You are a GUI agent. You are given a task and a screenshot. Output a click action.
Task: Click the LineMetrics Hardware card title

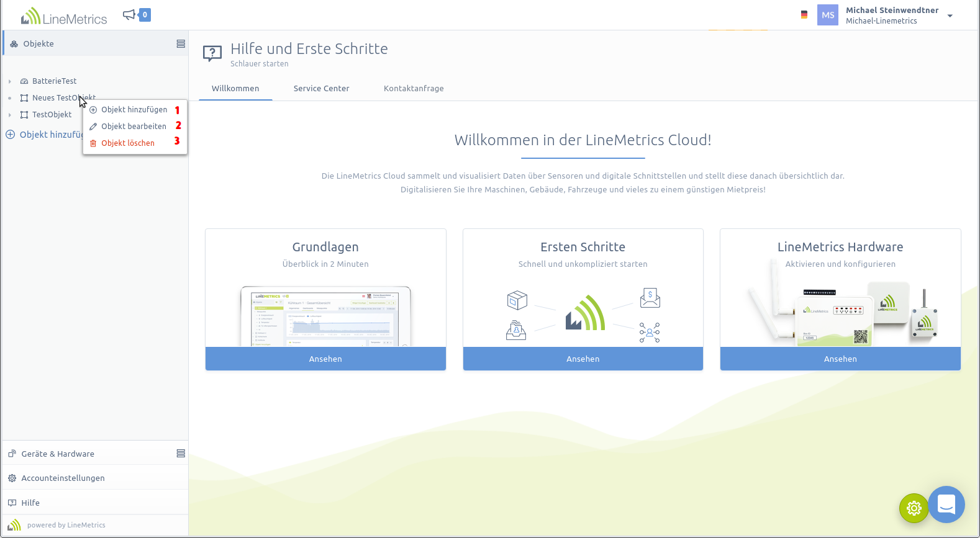840,247
